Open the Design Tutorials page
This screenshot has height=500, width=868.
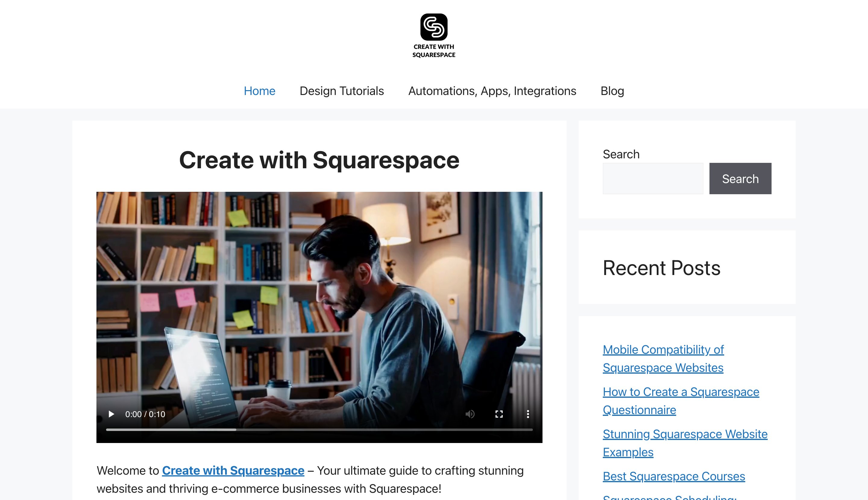[341, 91]
